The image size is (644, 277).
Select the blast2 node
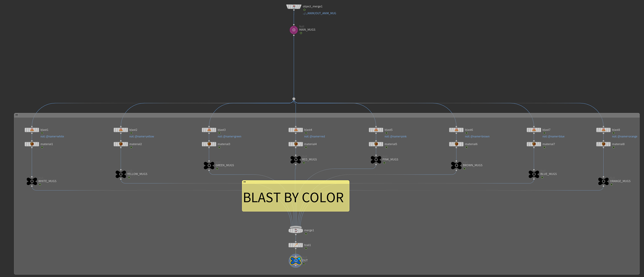121,130
